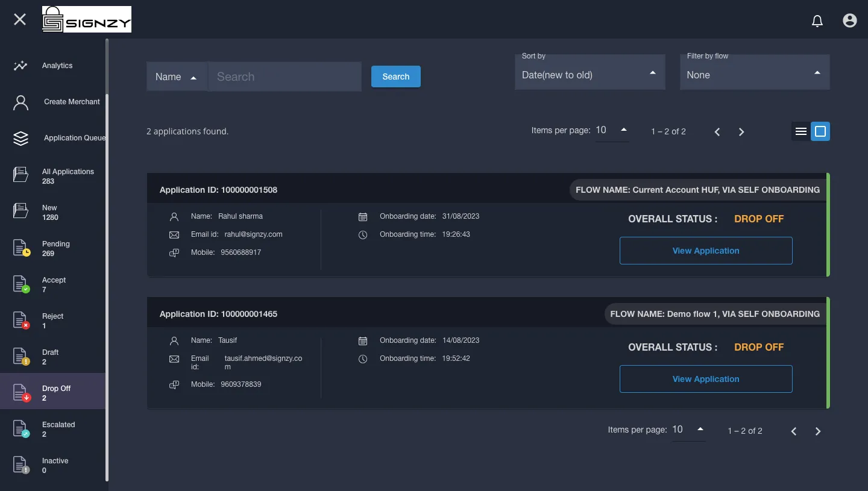Open the bottom Items per page dropdown
The width and height of the screenshot is (868, 491).
click(688, 430)
